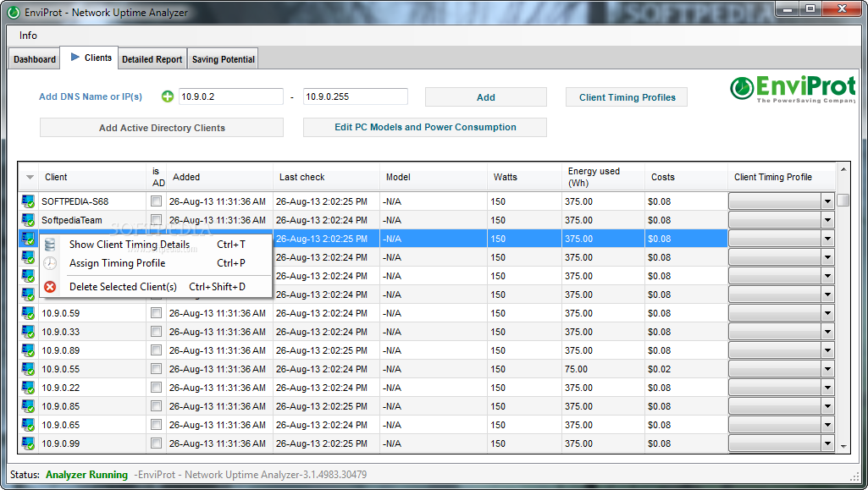Screen dimensions: 868x490
Task: Open the timing profile dropdown for 10.9.0.99
Action: (827, 443)
